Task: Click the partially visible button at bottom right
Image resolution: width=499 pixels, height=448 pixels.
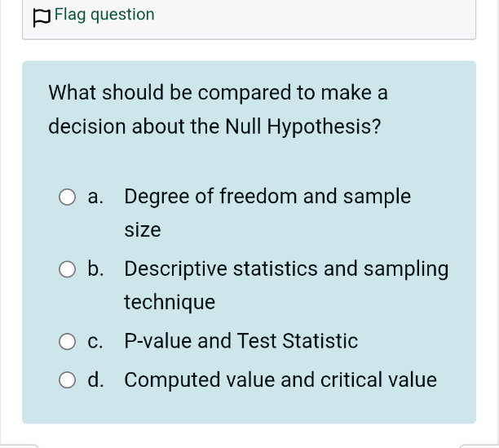Action: click(x=479, y=446)
